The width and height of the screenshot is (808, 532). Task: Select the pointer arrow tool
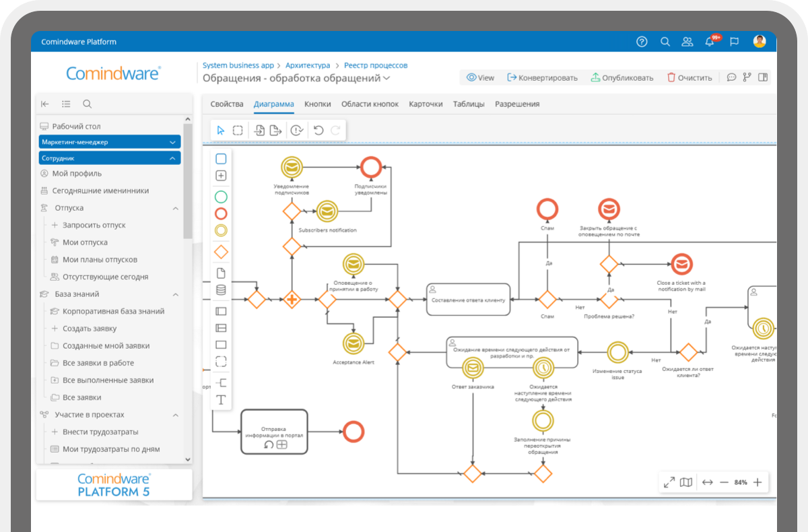pos(221,131)
